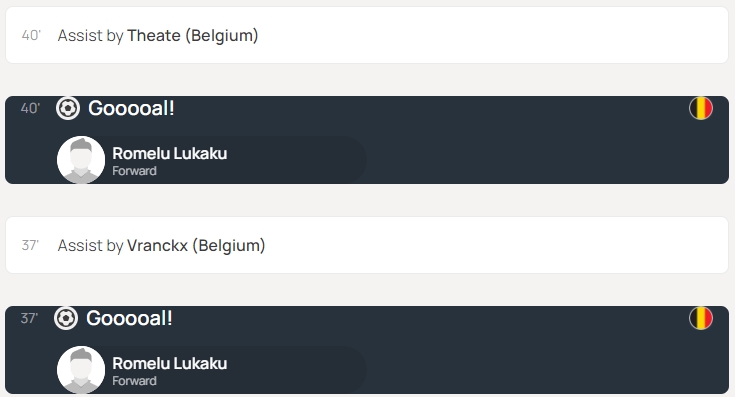Select Romelu Lukaku name in 40' goal card
735x397 pixels.
point(170,153)
